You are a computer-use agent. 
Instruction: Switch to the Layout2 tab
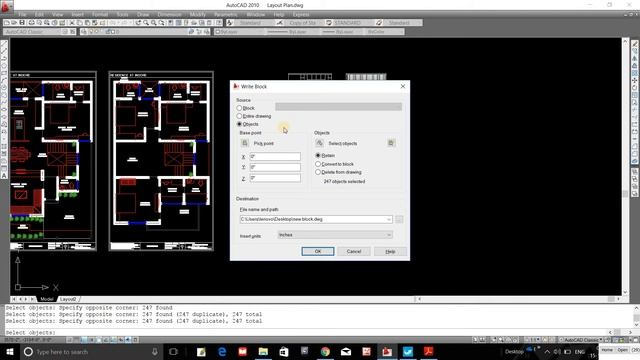pyautogui.click(x=68, y=299)
